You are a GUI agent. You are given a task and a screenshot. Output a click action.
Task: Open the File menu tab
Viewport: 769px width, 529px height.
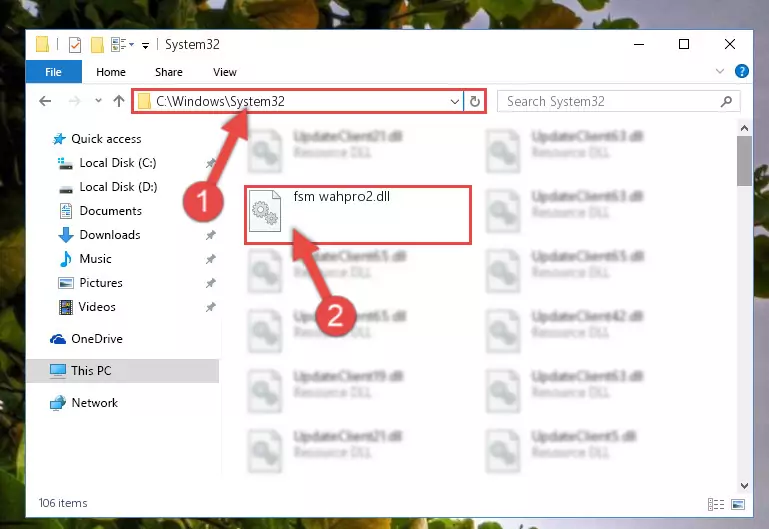53,72
